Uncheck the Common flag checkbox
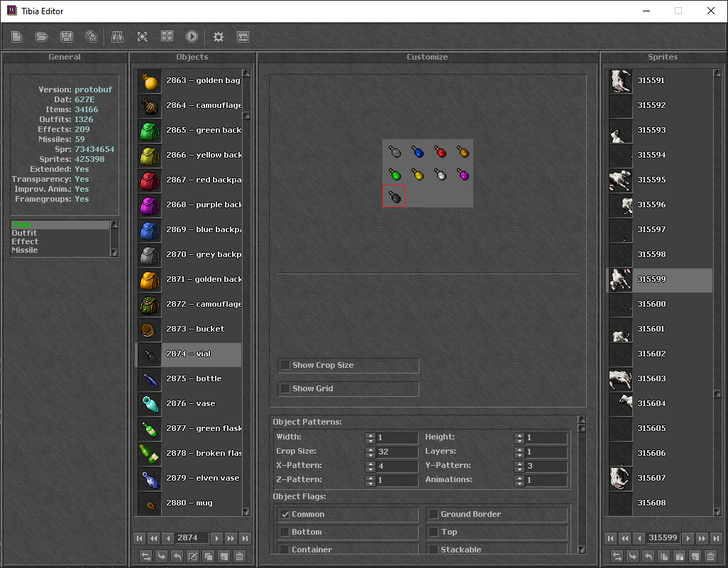The width and height of the screenshot is (728, 568). pos(285,515)
